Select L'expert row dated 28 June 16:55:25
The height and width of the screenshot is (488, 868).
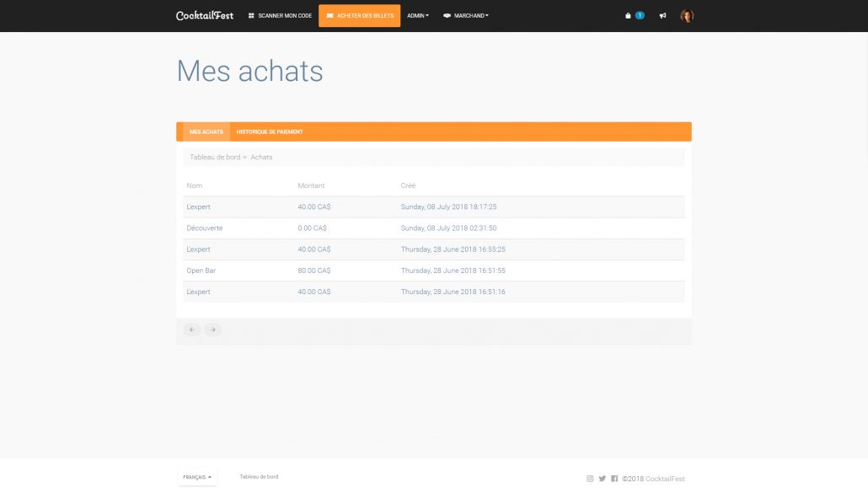coord(433,249)
